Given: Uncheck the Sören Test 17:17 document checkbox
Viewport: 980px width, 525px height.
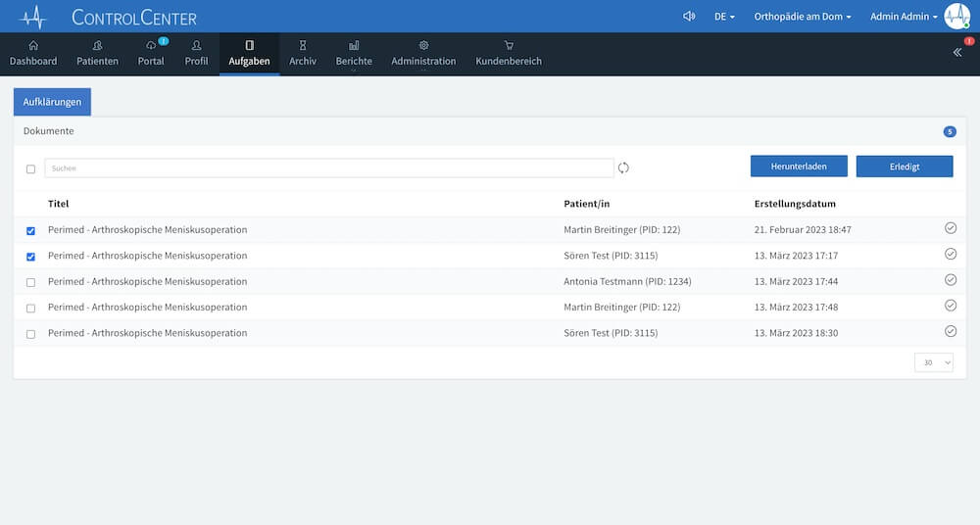Looking at the screenshot, I should pos(30,257).
